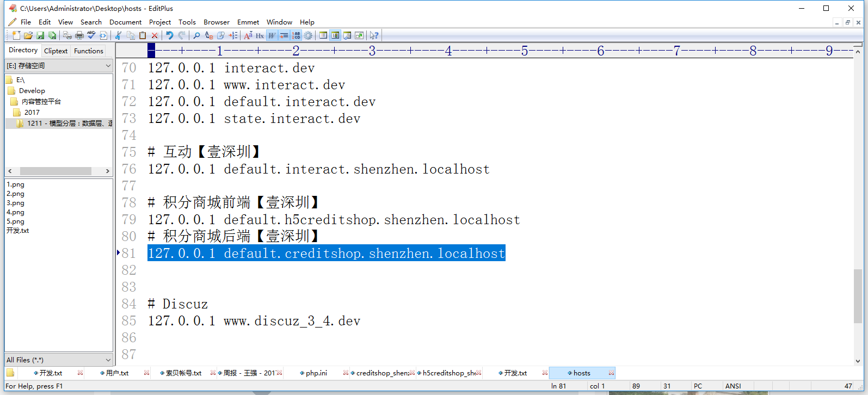Click the New file toolbar icon
Screen dimensions: 868x395
(16, 35)
